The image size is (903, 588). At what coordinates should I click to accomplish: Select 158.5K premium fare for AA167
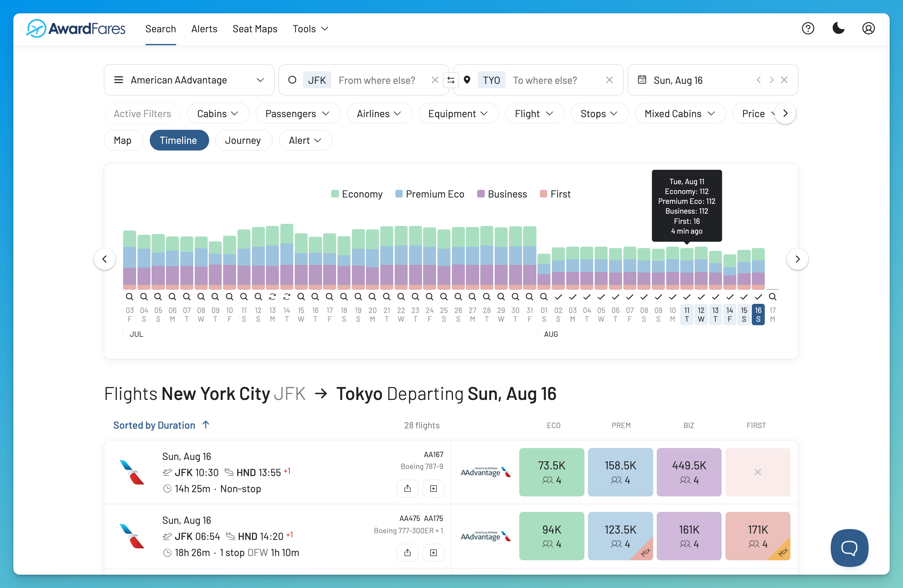[620, 472]
